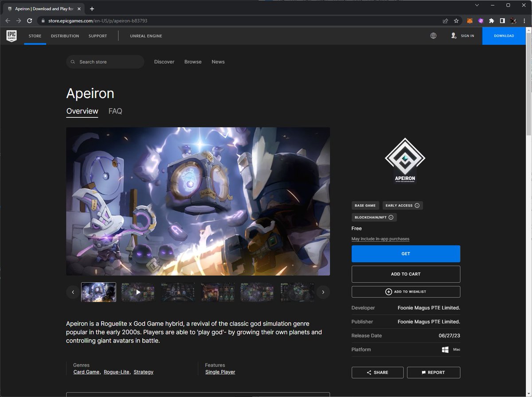The height and width of the screenshot is (397, 532).
Task: Click the Base Game tag
Action: click(x=365, y=206)
